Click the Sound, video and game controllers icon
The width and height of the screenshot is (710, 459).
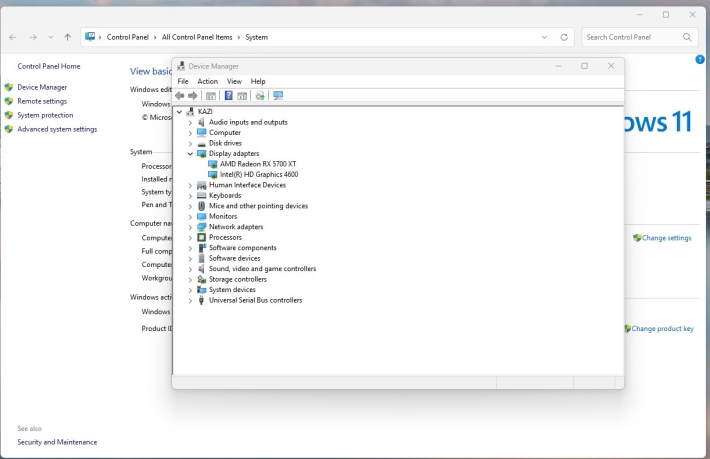click(x=201, y=269)
